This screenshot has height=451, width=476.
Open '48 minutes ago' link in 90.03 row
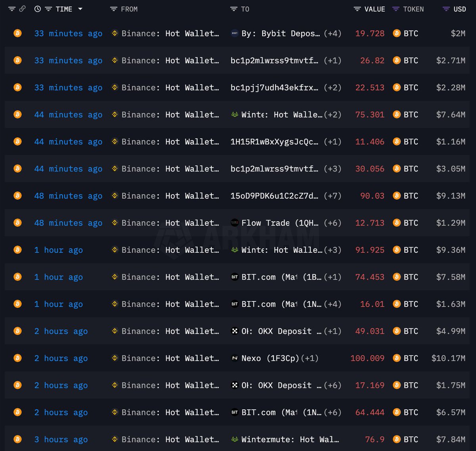click(x=68, y=196)
